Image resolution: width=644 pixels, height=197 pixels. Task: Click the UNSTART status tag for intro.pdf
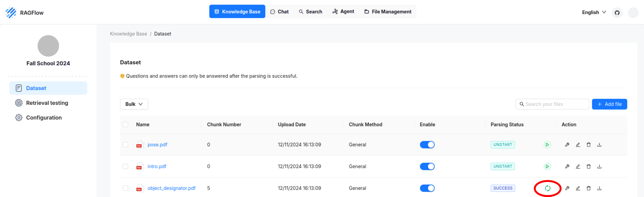click(x=503, y=166)
